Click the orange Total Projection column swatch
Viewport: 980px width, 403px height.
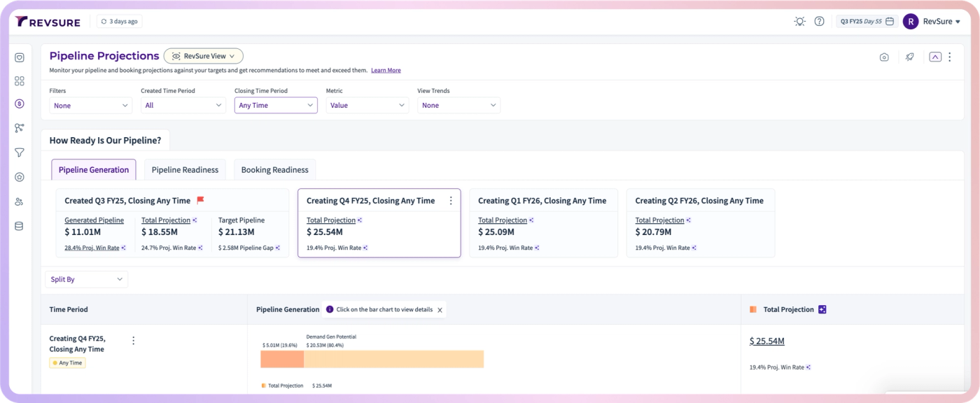pos(753,309)
